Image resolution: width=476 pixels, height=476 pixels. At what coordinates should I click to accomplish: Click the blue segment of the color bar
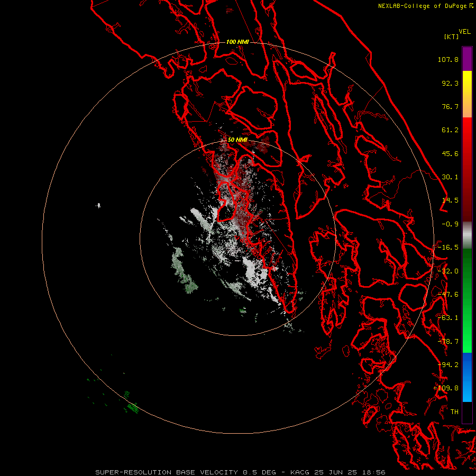coord(467,377)
